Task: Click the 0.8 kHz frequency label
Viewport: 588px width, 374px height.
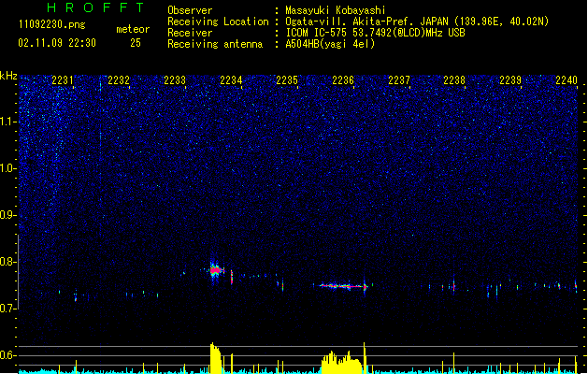Action: click(8, 262)
